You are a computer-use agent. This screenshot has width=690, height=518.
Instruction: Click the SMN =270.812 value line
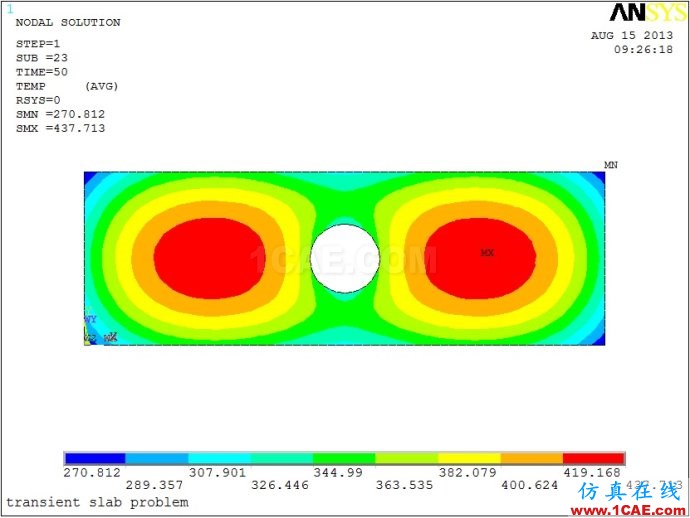(61, 114)
